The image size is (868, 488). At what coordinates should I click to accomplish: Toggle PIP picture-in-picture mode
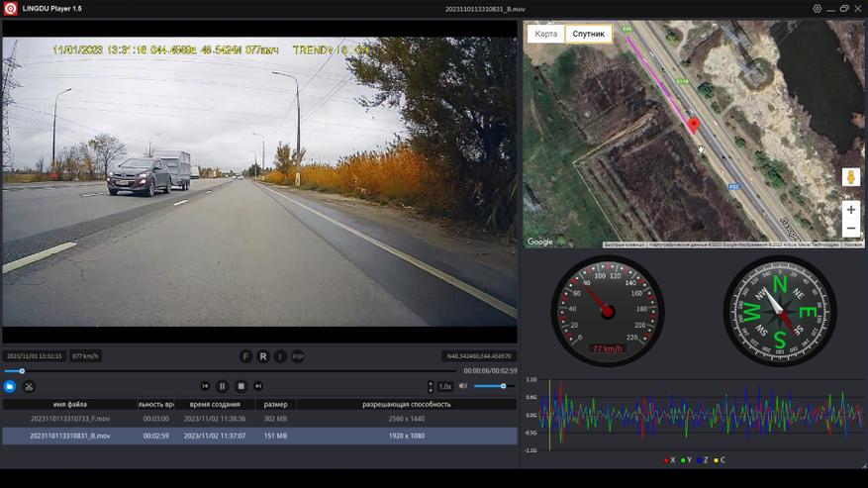pos(297,356)
